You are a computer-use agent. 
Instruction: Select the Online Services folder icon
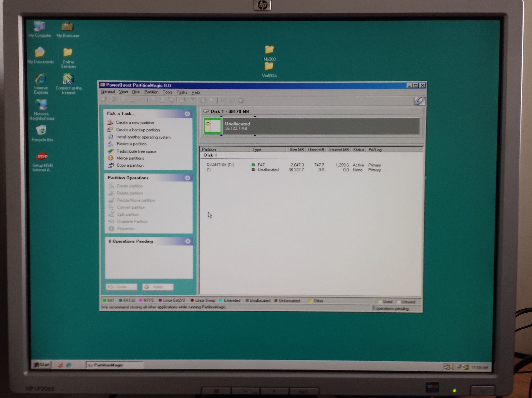68,58
